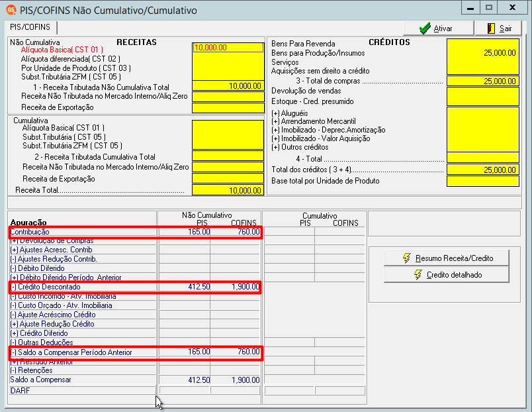Click (-) Ajustes Redução Contrib. row
This screenshot has width=532, height=412.
[54, 259]
